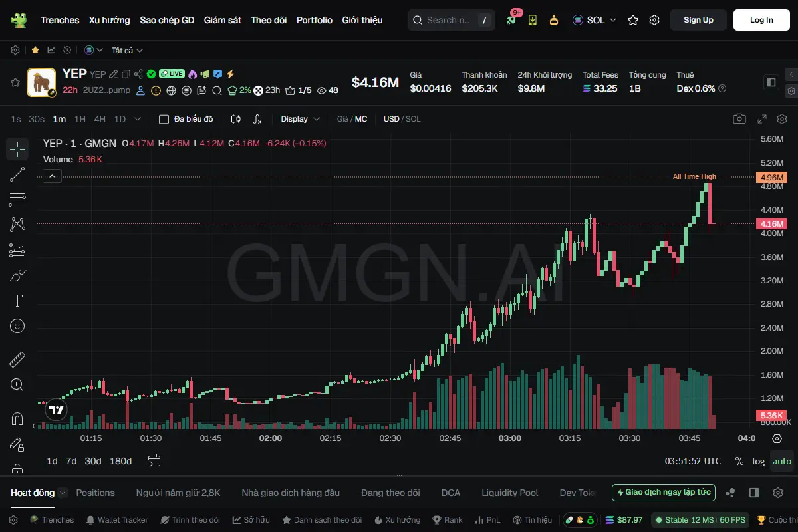The width and height of the screenshot is (798, 532).
Task: Open the forecasting and measurement tools
Action: [17, 250]
